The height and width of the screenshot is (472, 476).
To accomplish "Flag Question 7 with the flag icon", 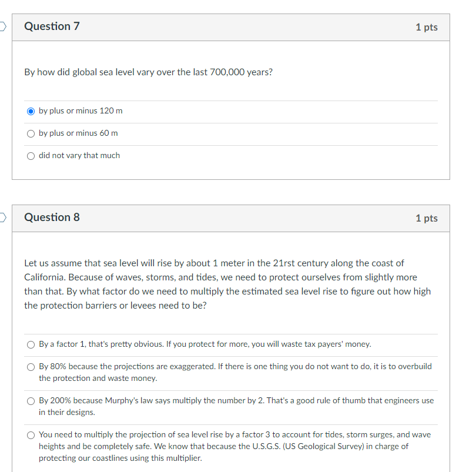I will point(2,26).
